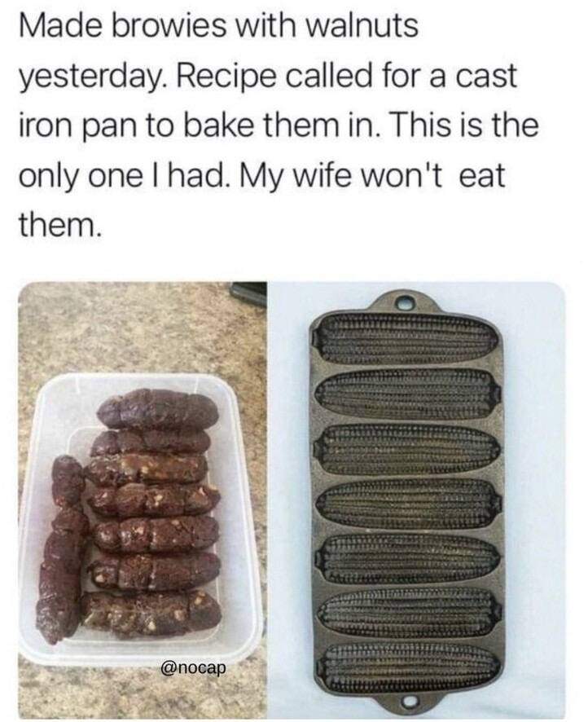588x722 pixels.
Task: Select the middle (fourth) corn cob mold
Action: [x=408, y=504]
